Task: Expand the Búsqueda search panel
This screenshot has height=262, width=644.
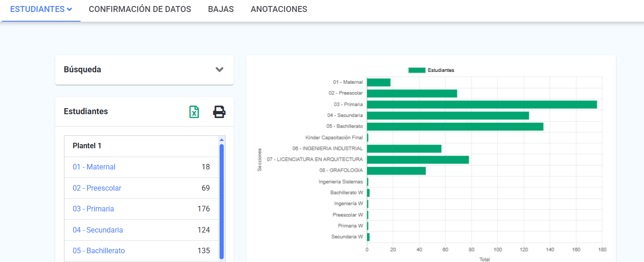Action: pyautogui.click(x=220, y=70)
